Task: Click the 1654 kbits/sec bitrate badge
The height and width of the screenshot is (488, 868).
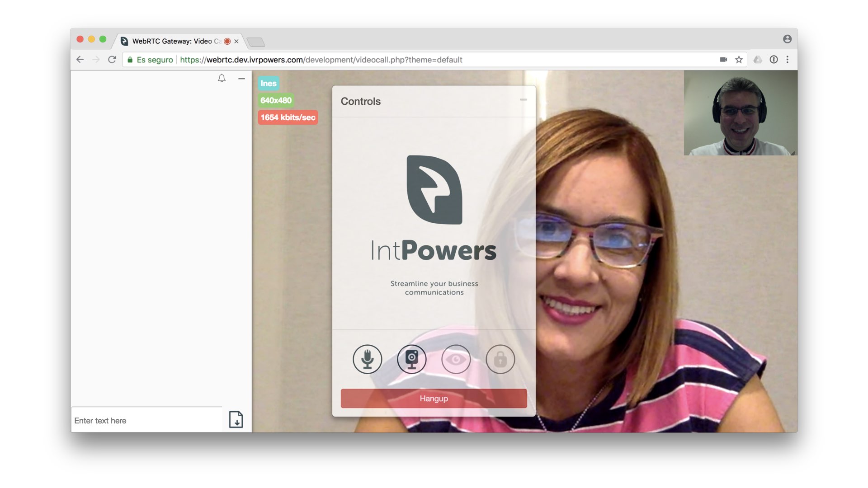Action: [x=288, y=117]
